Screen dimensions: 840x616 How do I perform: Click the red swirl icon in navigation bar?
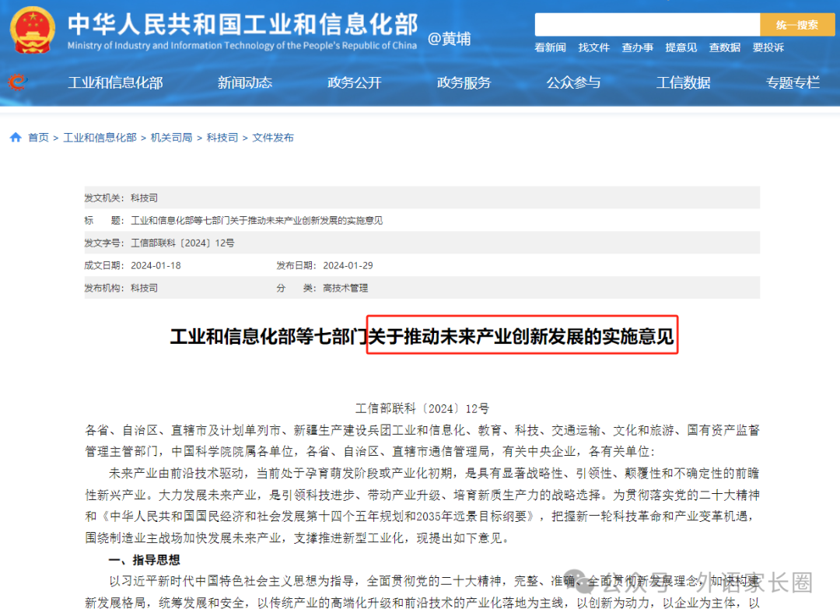click(x=16, y=82)
